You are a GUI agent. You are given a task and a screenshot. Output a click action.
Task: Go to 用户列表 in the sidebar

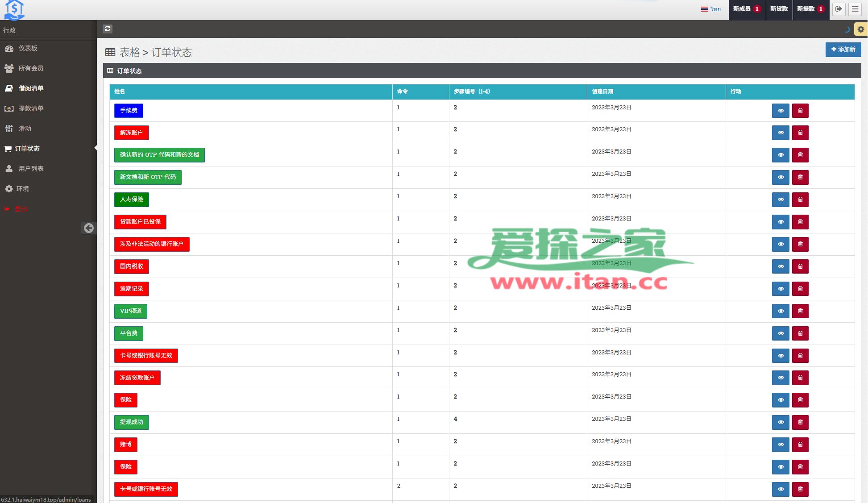pos(31,169)
